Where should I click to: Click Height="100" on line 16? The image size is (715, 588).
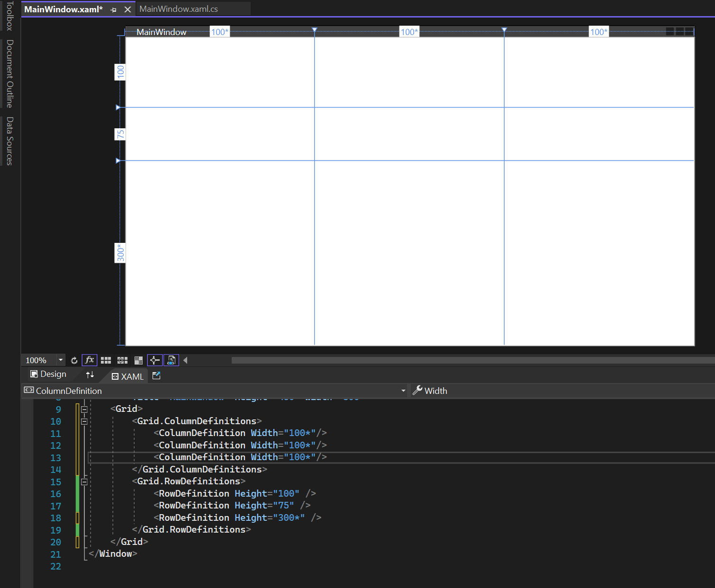[267, 493]
